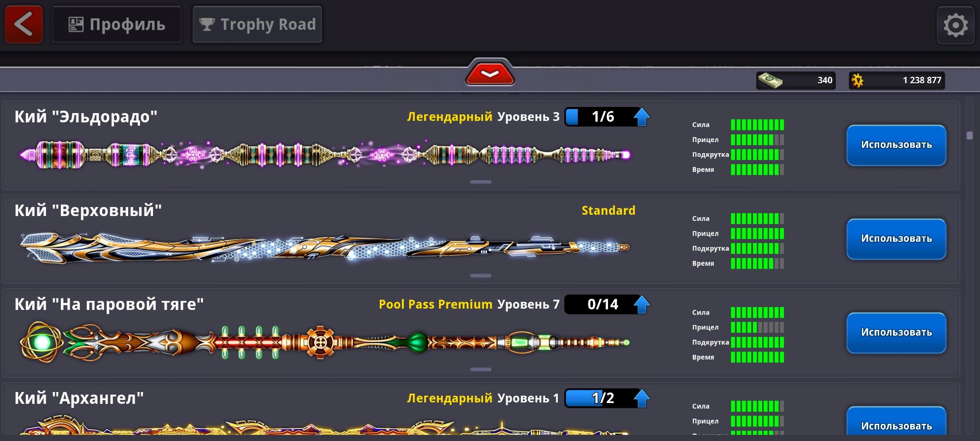Use the Эльдорадо cue
This screenshot has width=980, height=441.
(x=896, y=145)
